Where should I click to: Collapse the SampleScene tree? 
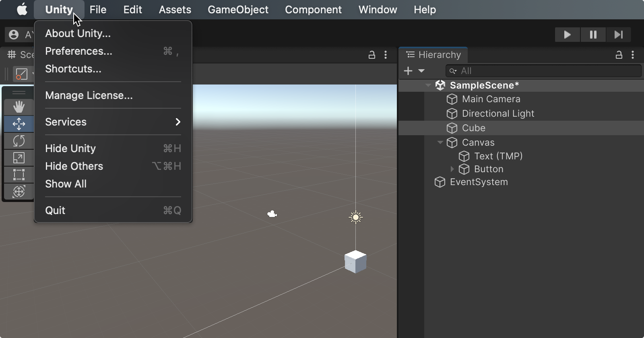click(x=428, y=85)
